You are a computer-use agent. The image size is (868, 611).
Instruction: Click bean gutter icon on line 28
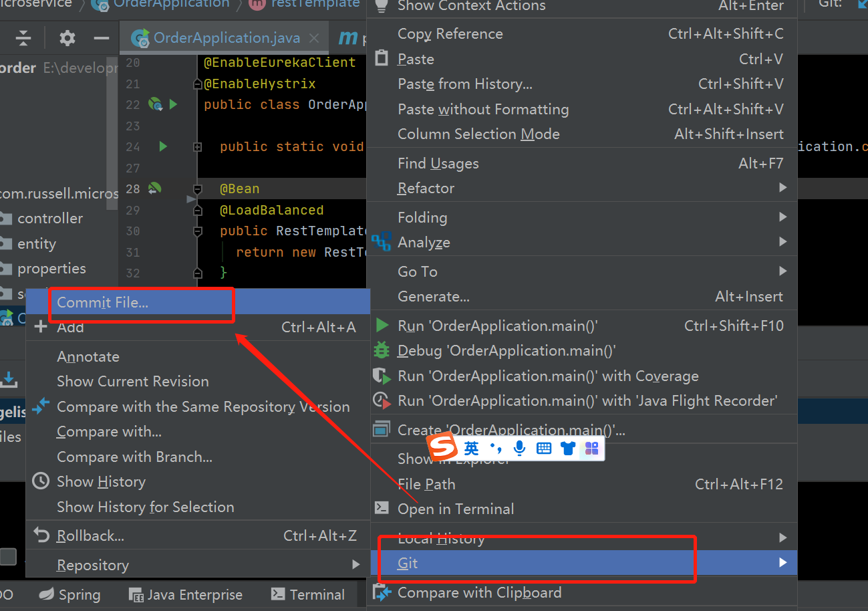(x=154, y=189)
